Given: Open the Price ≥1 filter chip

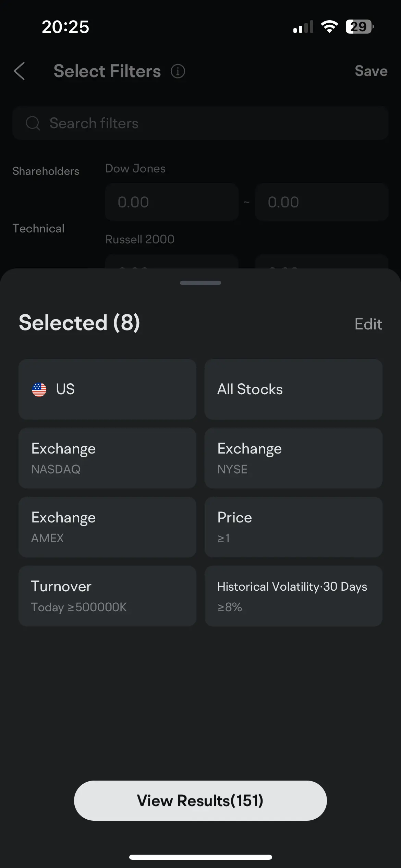Looking at the screenshot, I should (x=293, y=527).
